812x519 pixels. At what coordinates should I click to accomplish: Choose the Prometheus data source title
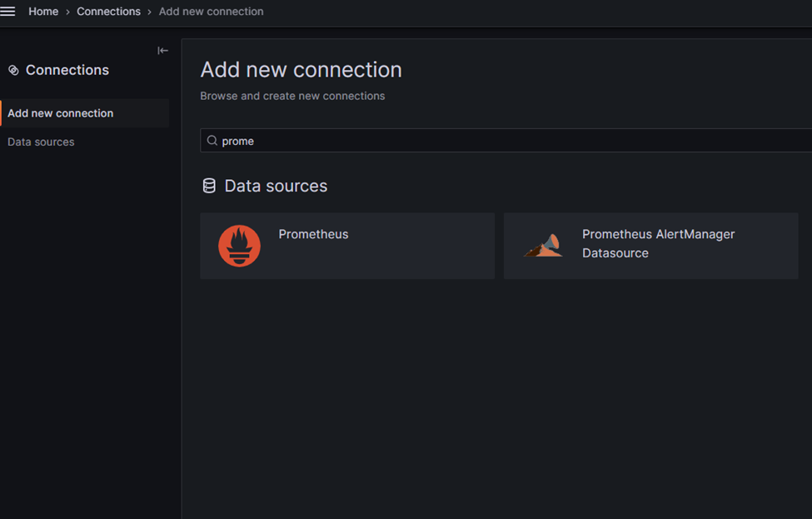313,234
